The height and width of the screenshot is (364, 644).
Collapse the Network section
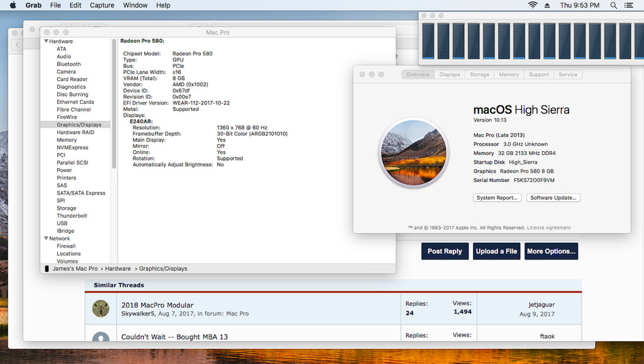coord(46,238)
